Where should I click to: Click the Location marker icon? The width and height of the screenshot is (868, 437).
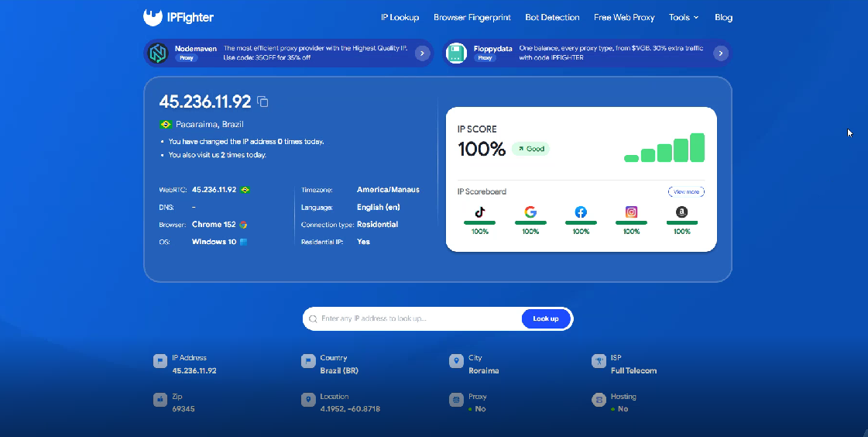[x=307, y=400]
